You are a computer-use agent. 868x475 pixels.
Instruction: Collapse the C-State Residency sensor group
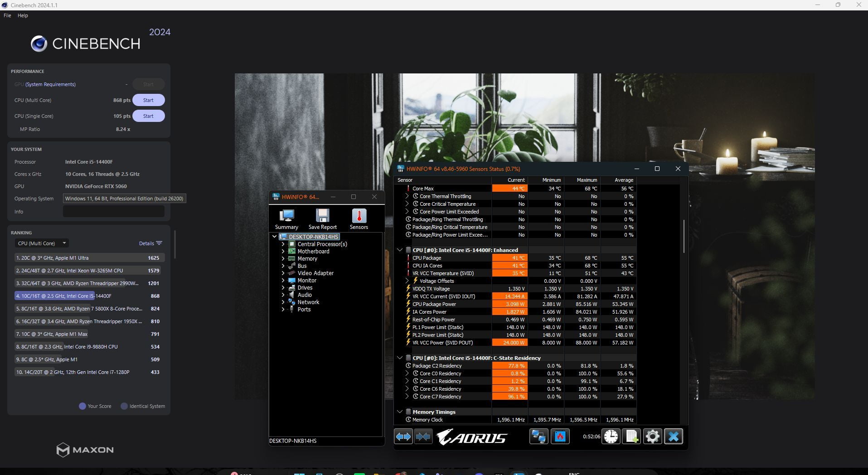pos(400,358)
